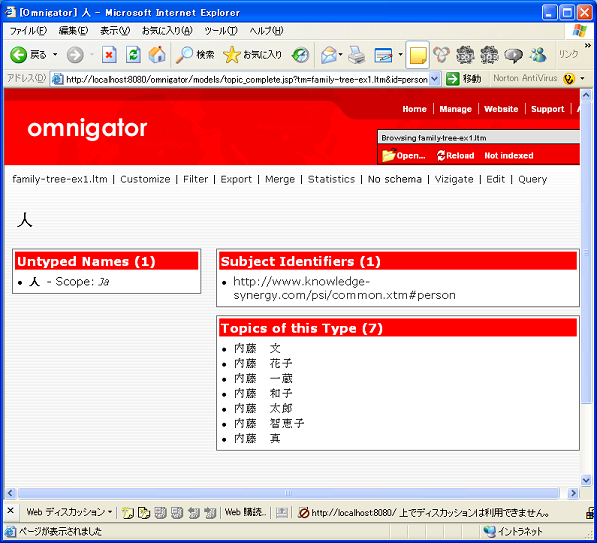Print the page with printer icon
This screenshot has width=597, height=543.
[356, 55]
